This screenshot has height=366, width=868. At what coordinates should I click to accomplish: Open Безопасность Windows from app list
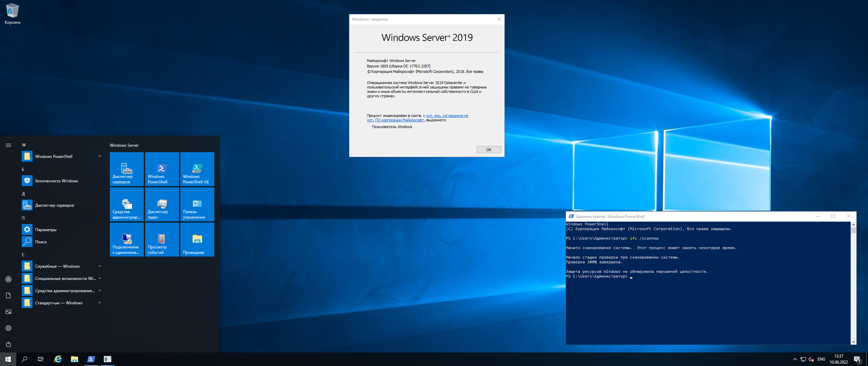(x=62, y=181)
